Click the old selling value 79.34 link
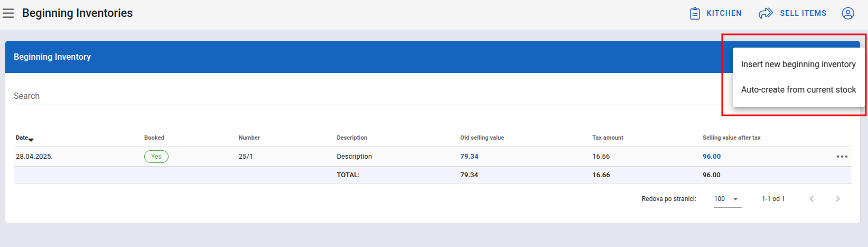 point(469,157)
